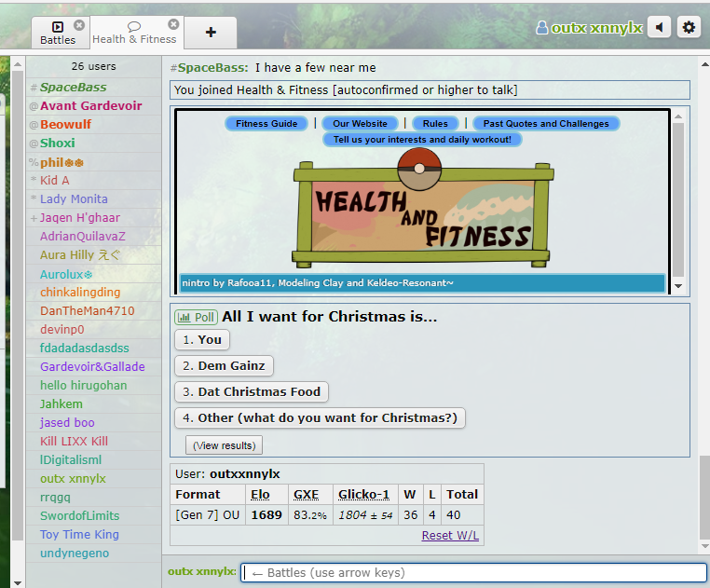Open hello hirugohan user entry
The height and width of the screenshot is (588, 710).
pos(94,386)
